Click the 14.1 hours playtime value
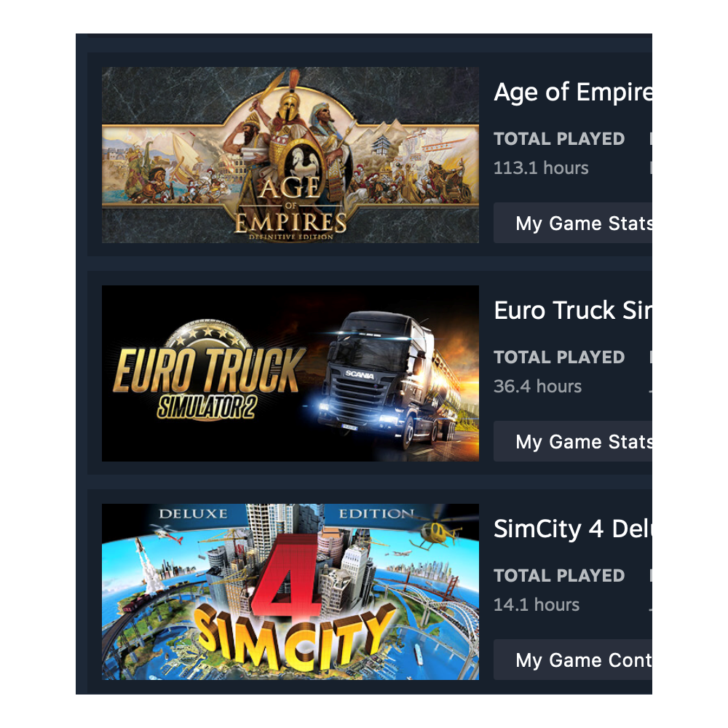 (x=537, y=604)
